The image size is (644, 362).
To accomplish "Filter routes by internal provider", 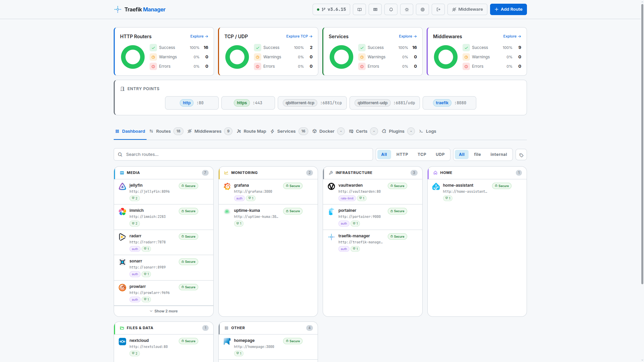I will coord(498,155).
